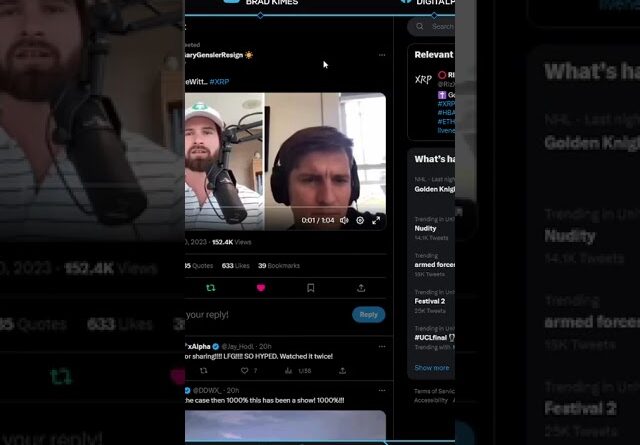Screen dimensions: 640x445
Task: Click the bookmark icon under the tweet
Action: (310, 288)
